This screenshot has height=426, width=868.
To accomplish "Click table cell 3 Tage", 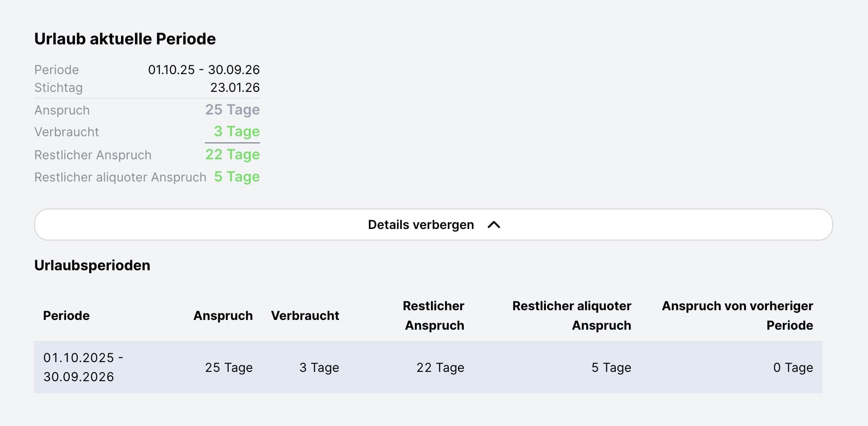I will [319, 367].
